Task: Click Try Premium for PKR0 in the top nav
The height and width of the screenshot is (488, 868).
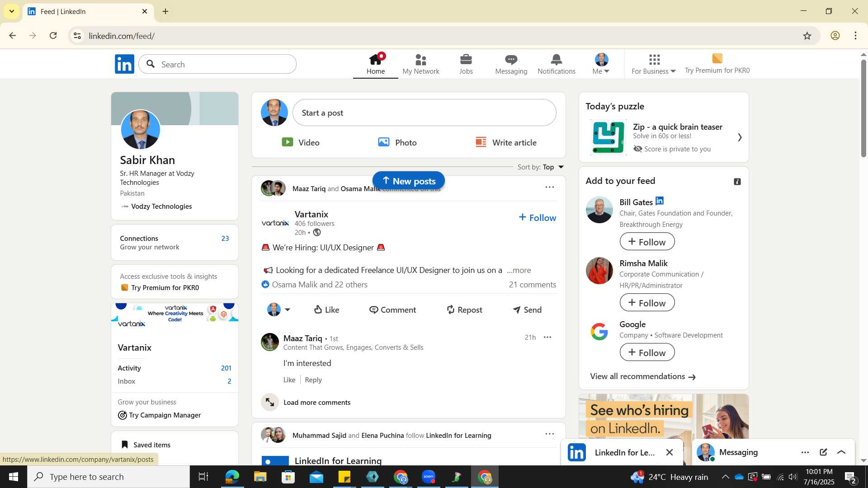Action: click(x=717, y=64)
